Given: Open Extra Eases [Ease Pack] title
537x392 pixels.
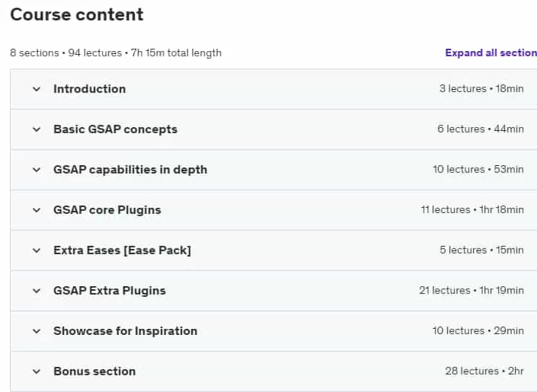Looking at the screenshot, I should pos(123,250).
